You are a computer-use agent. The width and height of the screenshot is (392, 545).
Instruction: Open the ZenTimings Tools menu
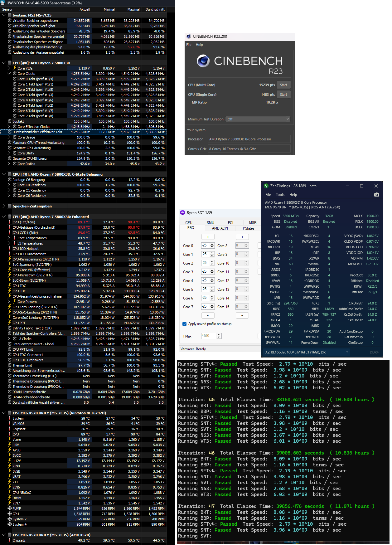[x=280, y=195]
